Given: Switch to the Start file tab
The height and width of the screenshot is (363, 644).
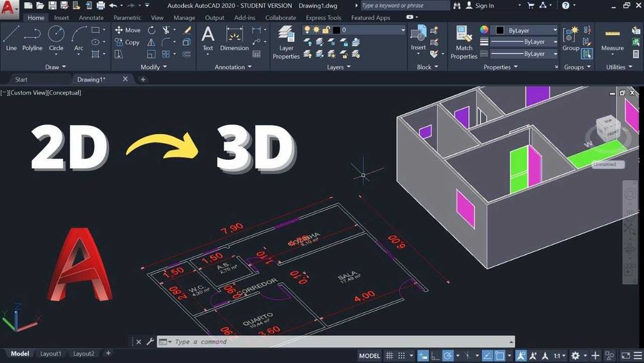Looking at the screenshot, I should [x=21, y=79].
